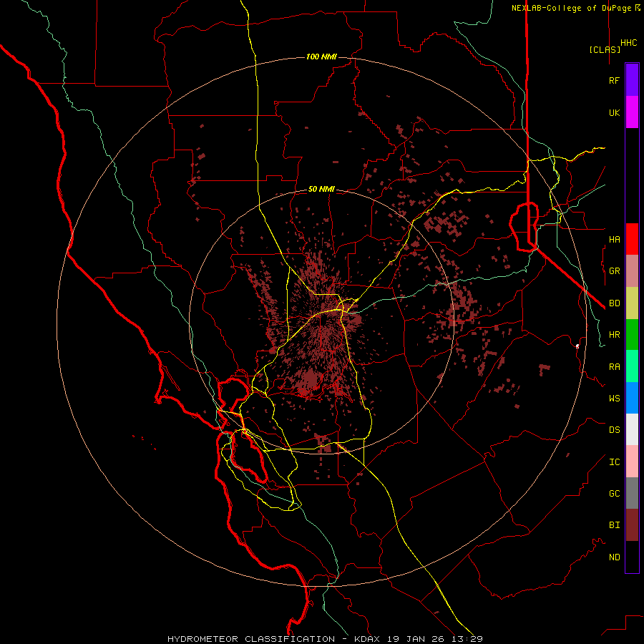Click the ND black legend swatch

[632, 557]
